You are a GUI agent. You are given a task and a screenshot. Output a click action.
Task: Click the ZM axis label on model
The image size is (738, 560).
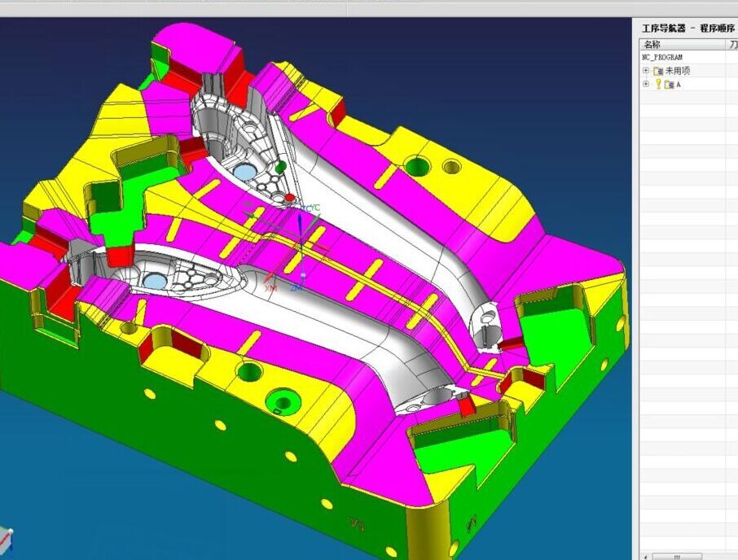(297, 288)
